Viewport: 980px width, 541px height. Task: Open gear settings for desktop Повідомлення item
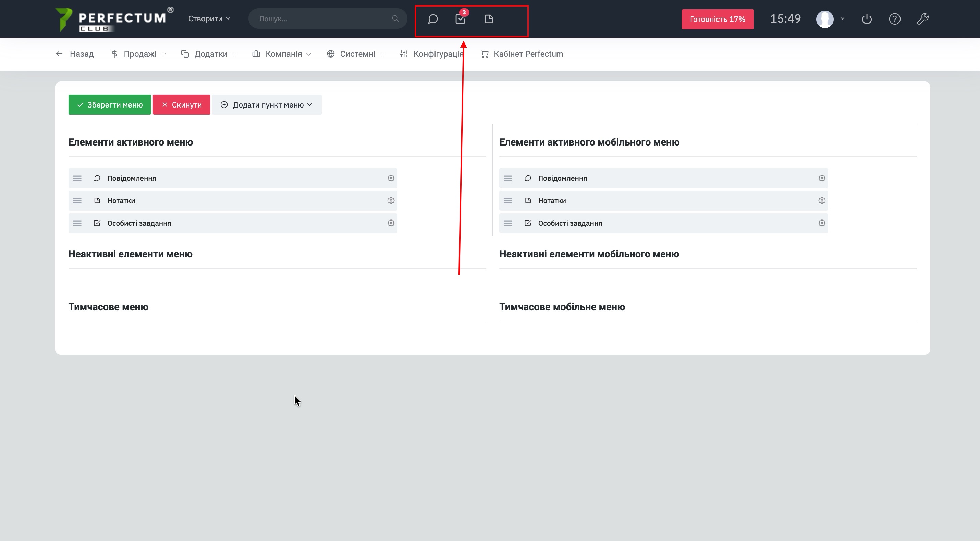[391, 178]
